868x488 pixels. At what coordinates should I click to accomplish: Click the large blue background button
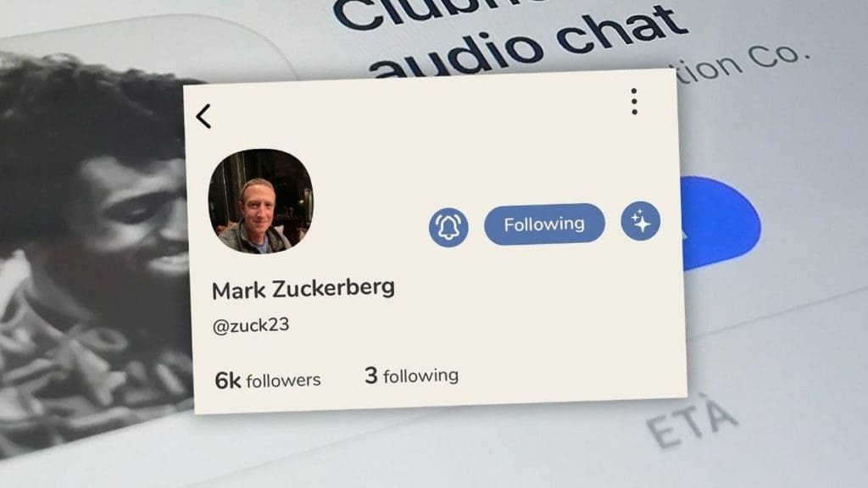coord(720,223)
